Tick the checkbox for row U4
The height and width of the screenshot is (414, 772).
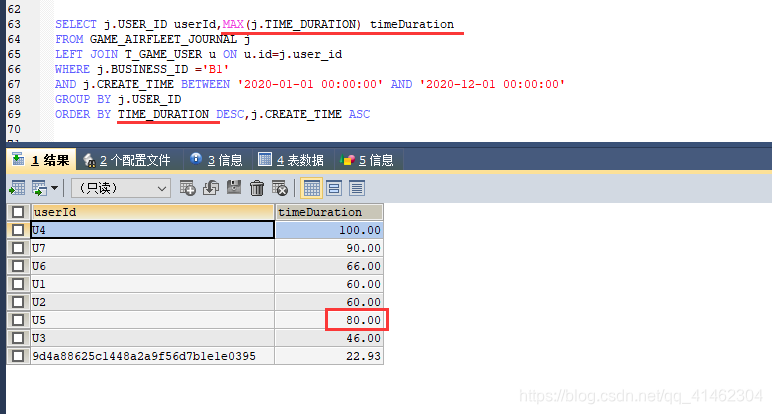[18, 230]
